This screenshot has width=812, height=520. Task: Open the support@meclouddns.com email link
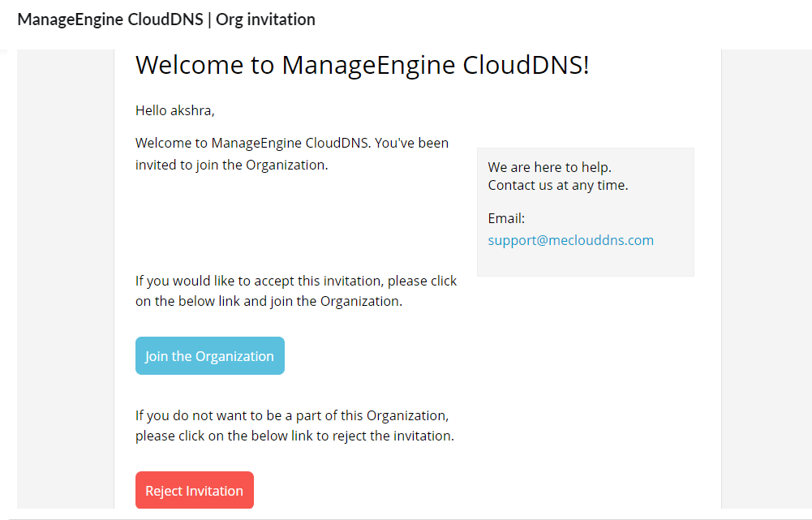click(x=570, y=240)
